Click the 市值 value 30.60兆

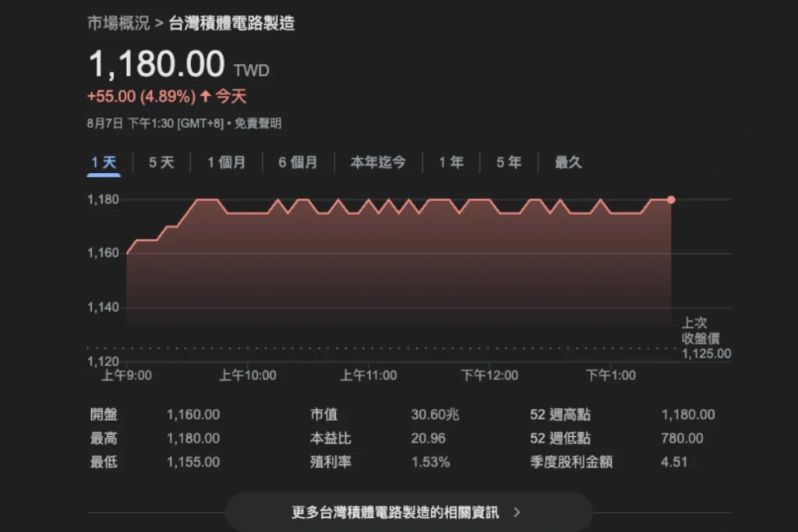click(435, 414)
